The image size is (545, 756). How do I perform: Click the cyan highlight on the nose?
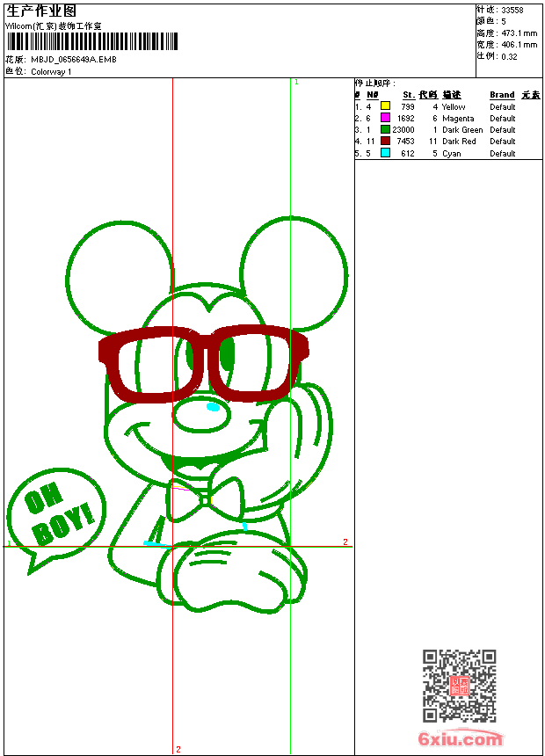click(214, 407)
